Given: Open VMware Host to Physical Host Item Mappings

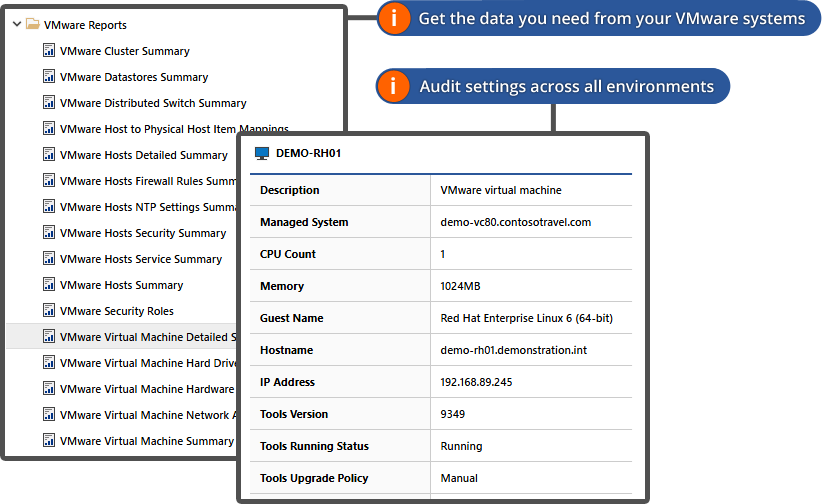Looking at the screenshot, I should click(174, 129).
